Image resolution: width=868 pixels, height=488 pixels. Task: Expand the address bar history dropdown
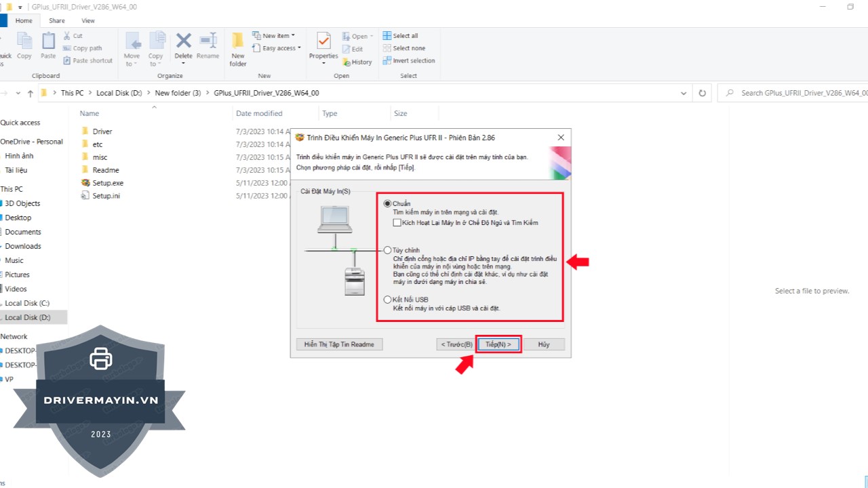click(684, 93)
